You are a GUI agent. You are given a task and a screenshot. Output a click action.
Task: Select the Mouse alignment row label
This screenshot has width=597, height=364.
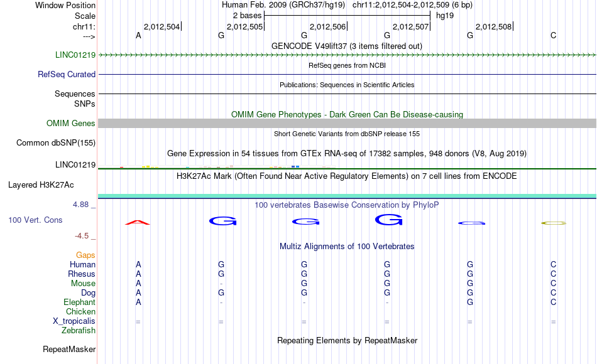(x=83, y=284)
